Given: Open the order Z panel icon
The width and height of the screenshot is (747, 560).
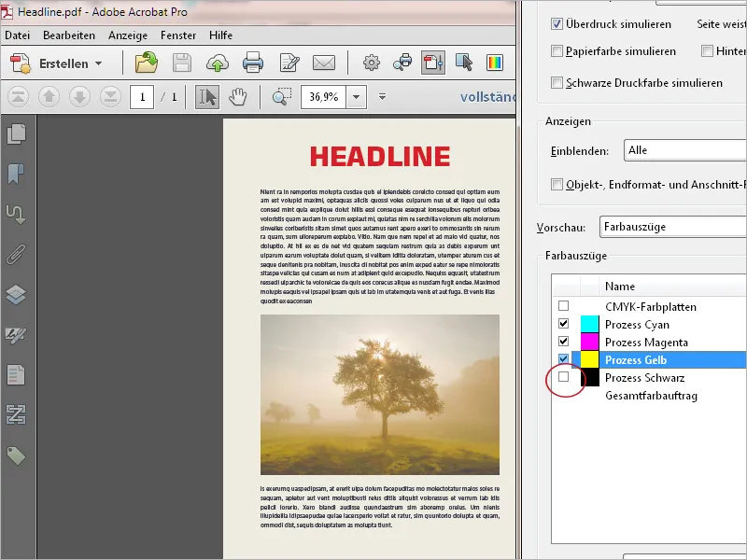Looking at the screenshot, I should pos(16,414).
